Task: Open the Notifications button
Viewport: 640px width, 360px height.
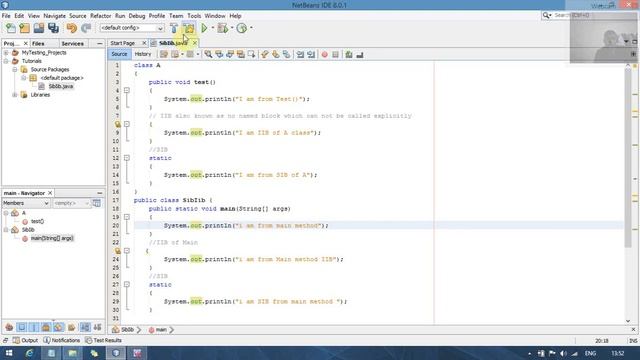Action: (x=62, y=340)
